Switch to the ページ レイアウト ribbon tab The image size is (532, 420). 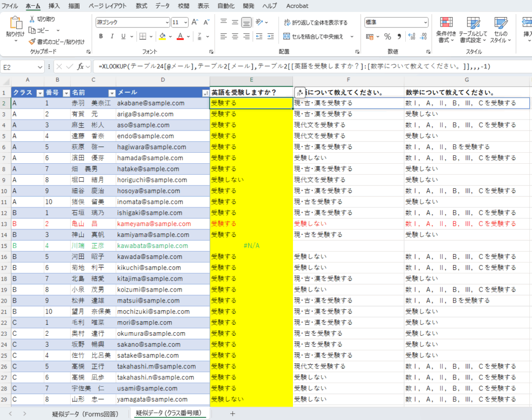108,6
